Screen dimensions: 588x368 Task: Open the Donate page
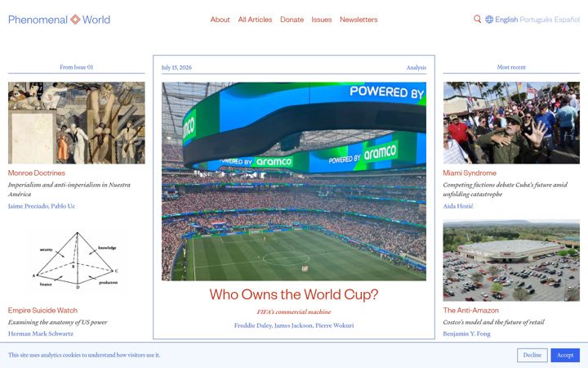pos(292,20)
